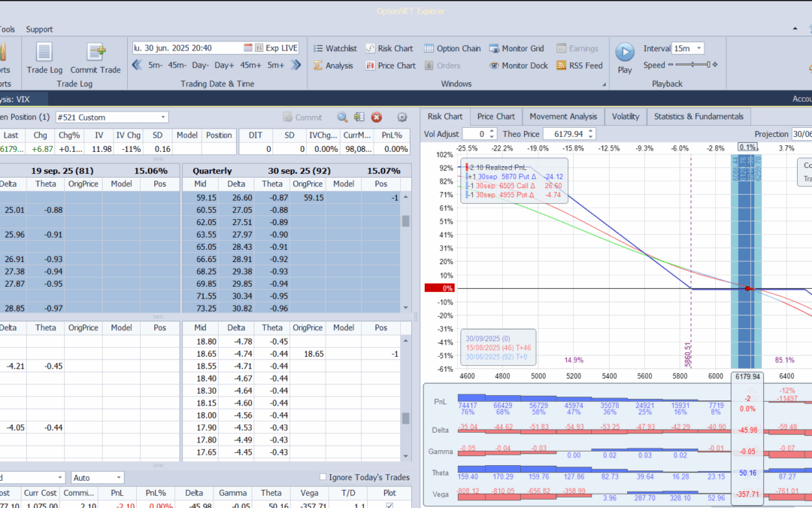Viewport: 812px width, 508px height.
Task: Open position settings gear icon
Action: (402, 117)
